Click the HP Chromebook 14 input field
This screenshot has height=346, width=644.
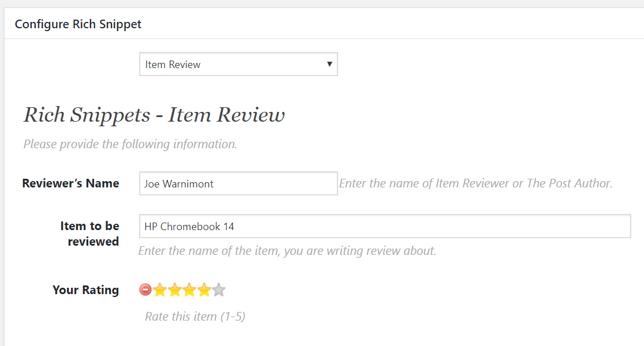(384, 226)
